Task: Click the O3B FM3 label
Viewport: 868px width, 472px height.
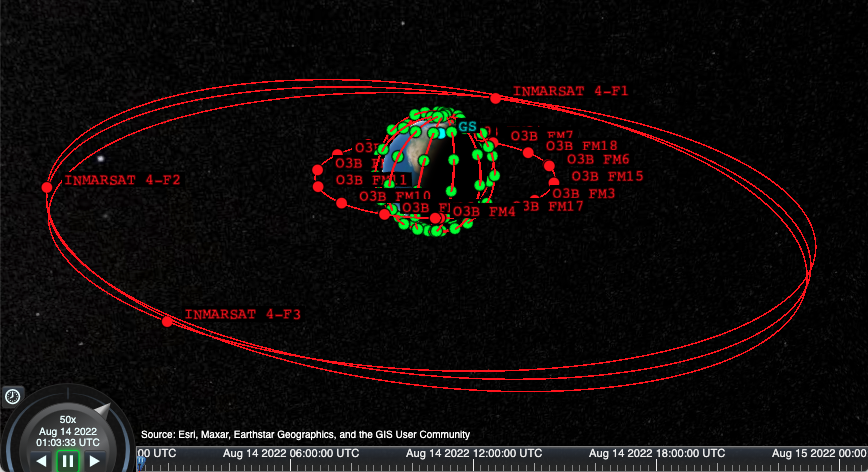Action: 583,194
